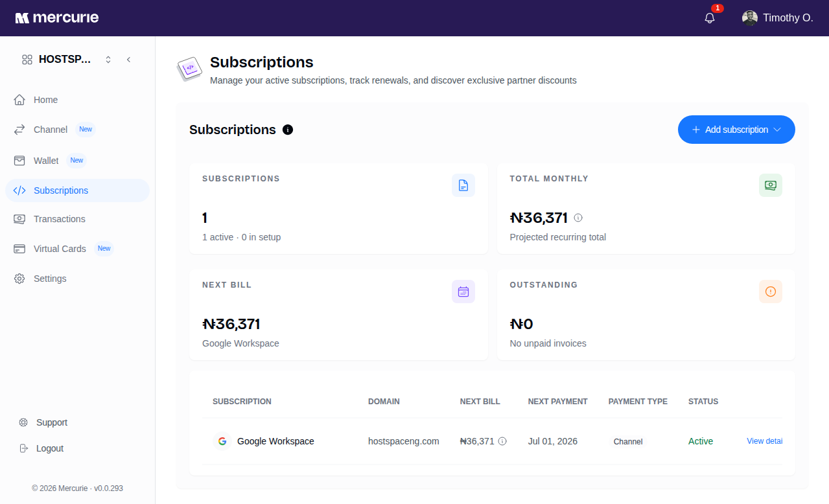Click the Transactions cash icon
This screenshot has height=504, width=829.
coord(19,219)
